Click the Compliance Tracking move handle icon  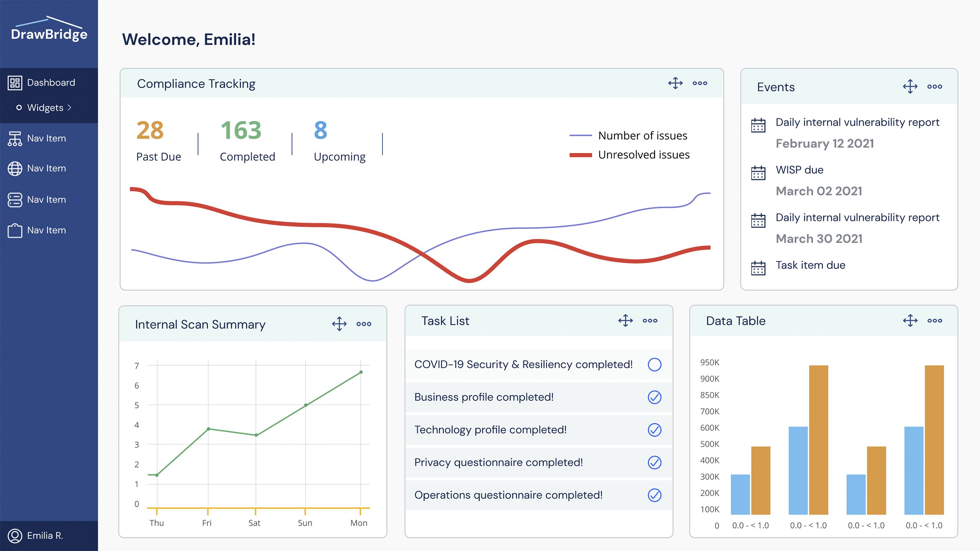tap(675, 83)
